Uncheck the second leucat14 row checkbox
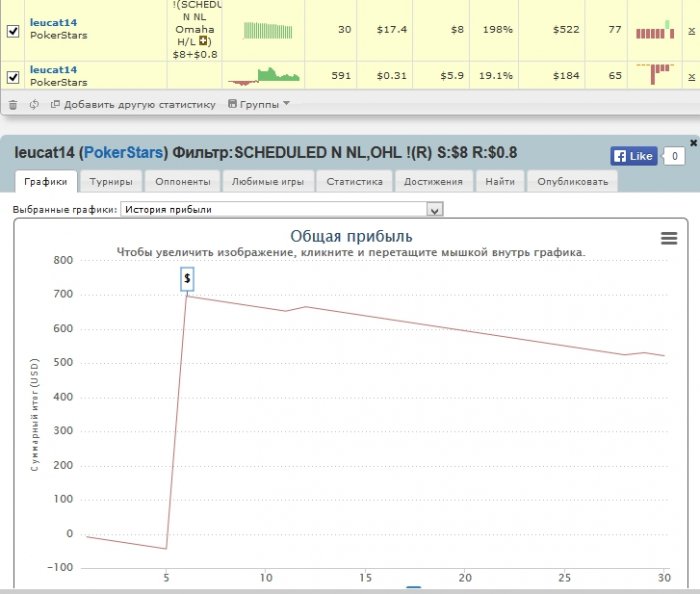700x594 pixels. [x=13, y=76]
